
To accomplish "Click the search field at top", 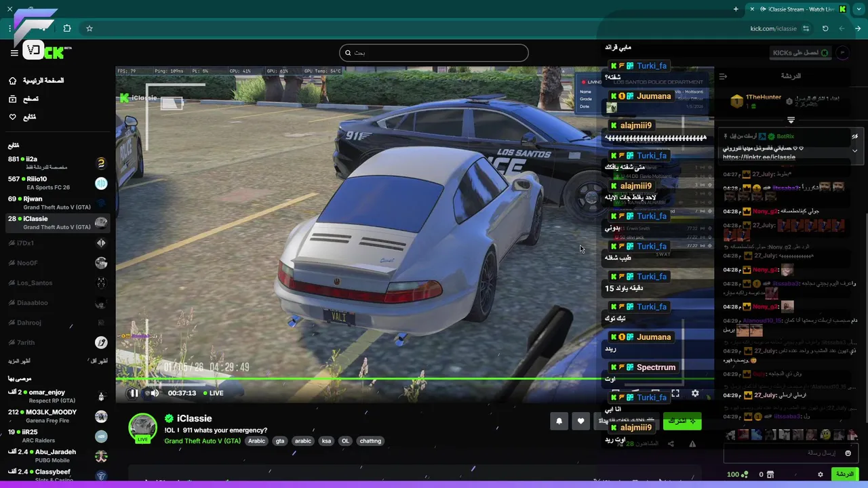I will pyautogui.click(x=434, y=53).
